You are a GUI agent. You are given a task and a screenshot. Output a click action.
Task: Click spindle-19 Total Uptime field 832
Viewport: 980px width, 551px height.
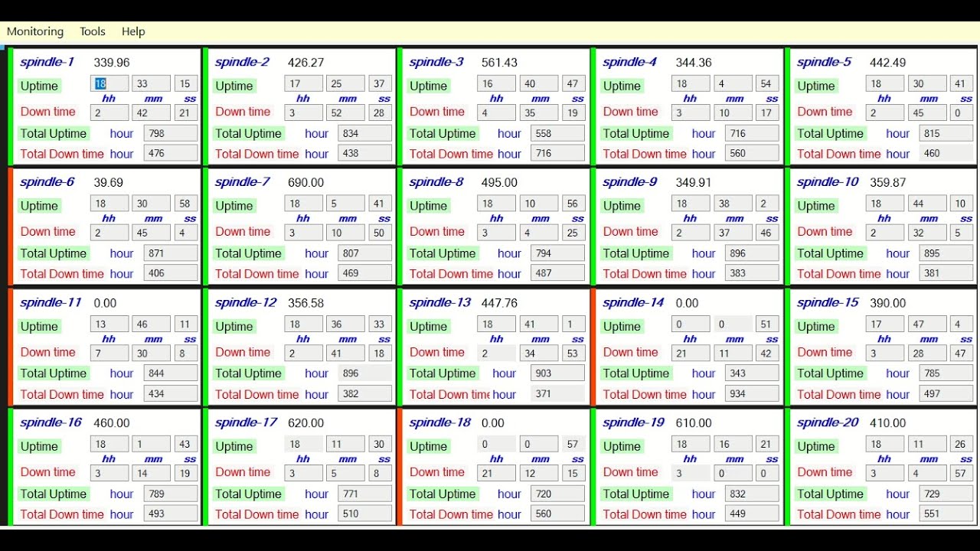tap(752, 494)
